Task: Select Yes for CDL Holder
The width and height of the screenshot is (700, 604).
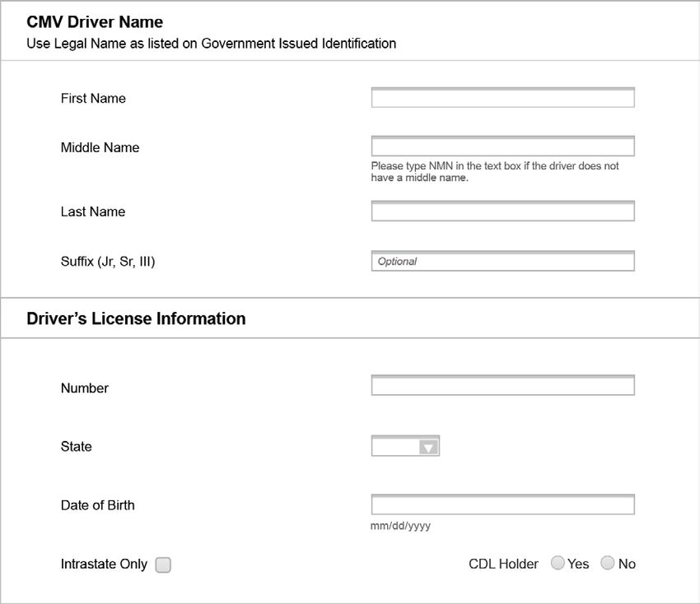Action: coord(558,563)
